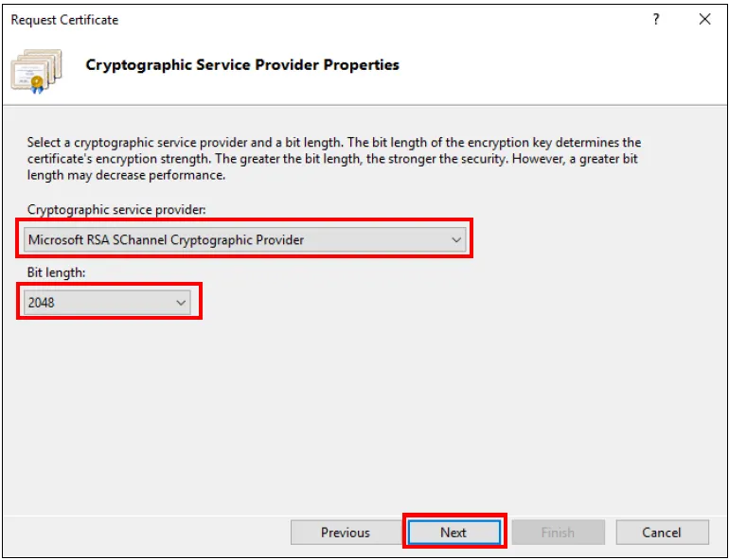Click the chevron arrow of provider dropdown
Viewport: 729px width, 560px height.
[x=456, y=240]
